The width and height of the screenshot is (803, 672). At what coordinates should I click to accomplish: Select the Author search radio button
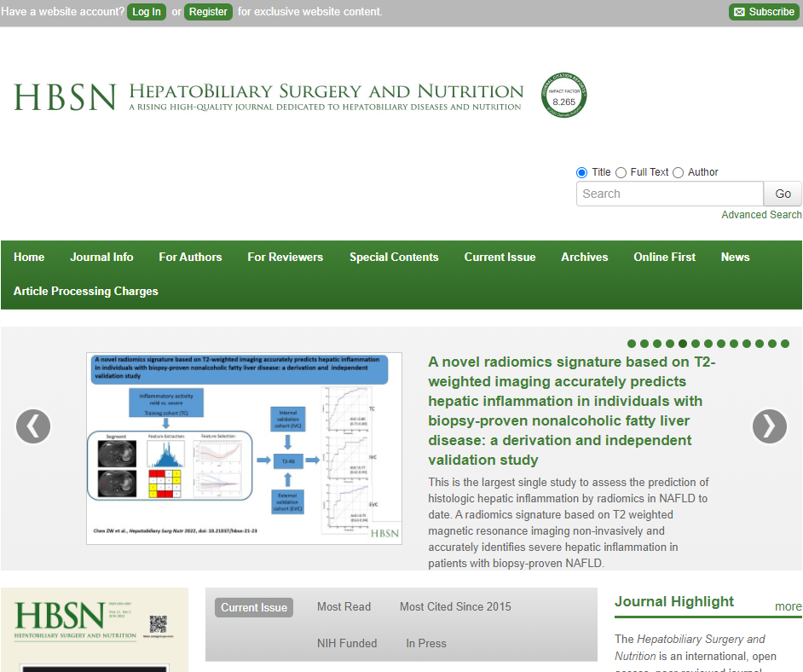coord(678,172)
